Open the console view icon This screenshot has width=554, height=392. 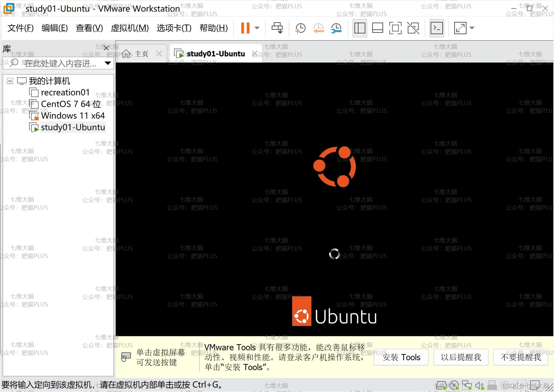(437, 28)
